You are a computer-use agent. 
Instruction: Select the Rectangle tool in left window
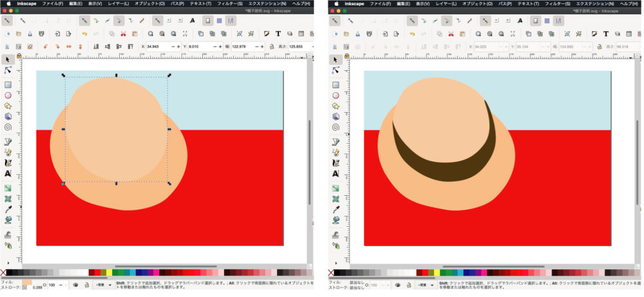point(9,84)
